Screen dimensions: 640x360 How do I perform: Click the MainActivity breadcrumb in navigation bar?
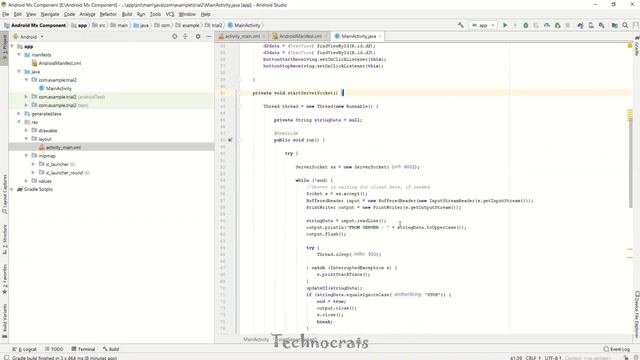tap(244, 25)
